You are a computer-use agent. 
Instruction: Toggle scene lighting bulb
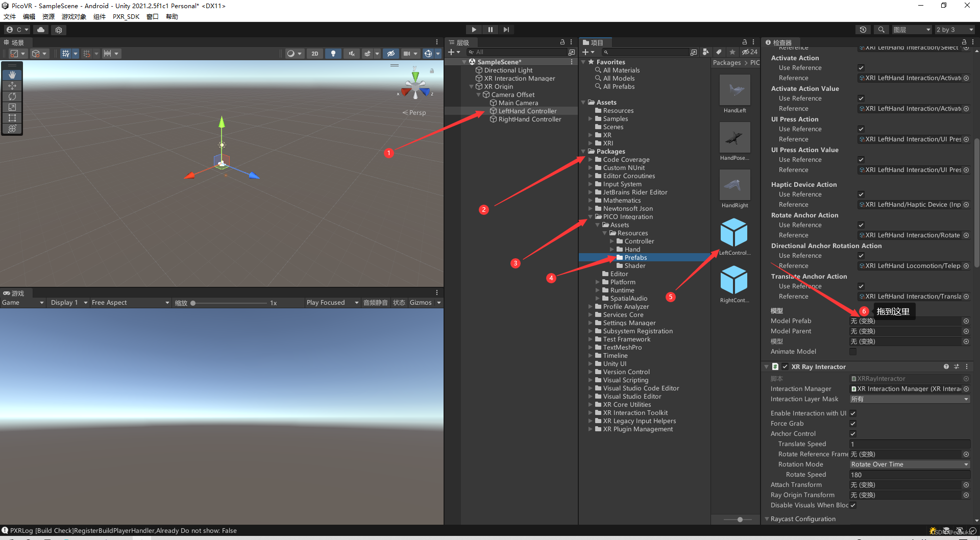(x=333, y=53)
